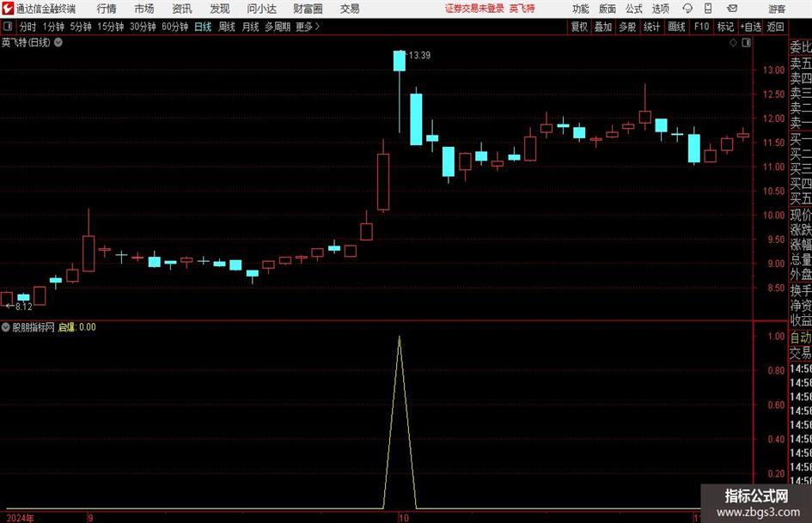The width and height of the screenshot is (812, 523).
Task: Open the 公式 menu
Action: coord(634,9)
